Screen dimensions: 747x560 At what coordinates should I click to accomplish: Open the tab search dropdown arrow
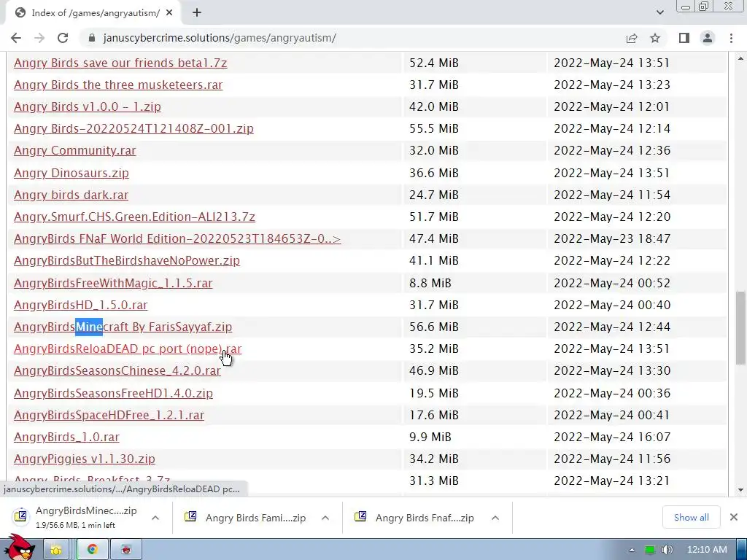coord(659,13)
